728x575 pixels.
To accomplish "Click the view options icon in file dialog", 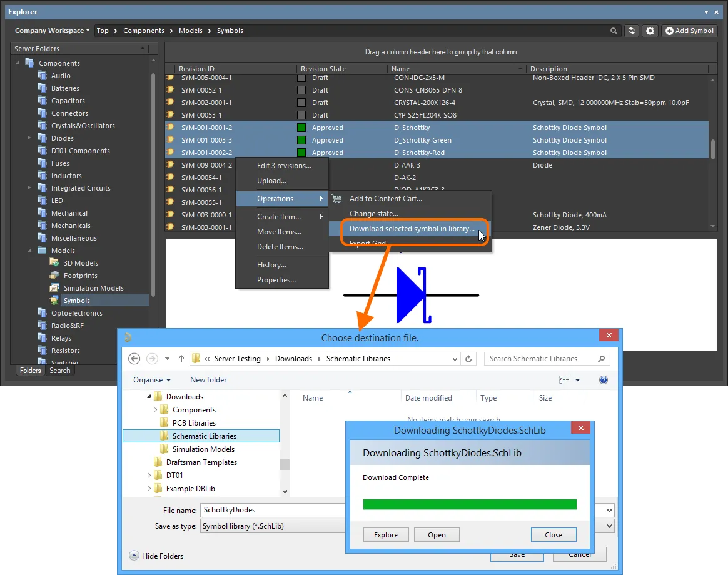I will pos(564,380).
